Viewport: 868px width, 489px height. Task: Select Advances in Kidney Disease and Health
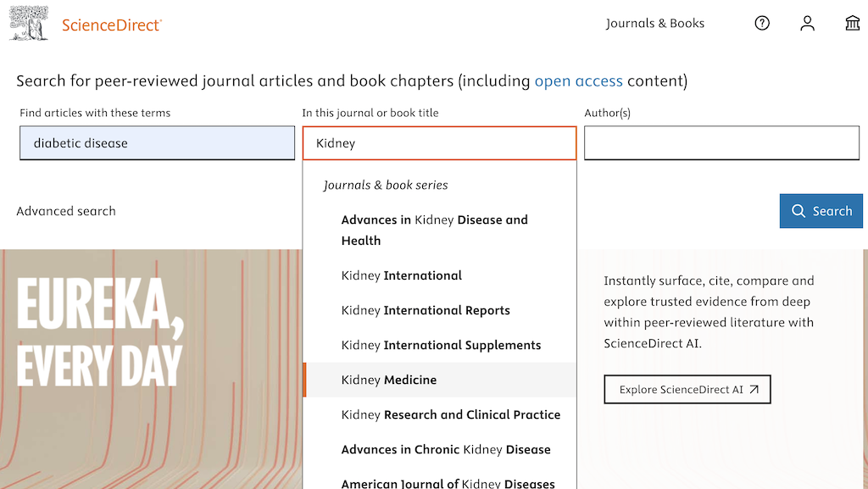434,230
